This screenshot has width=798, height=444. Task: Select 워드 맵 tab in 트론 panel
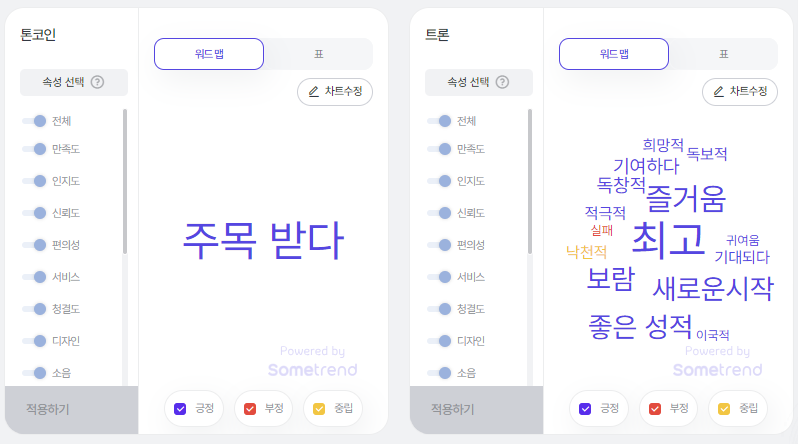coord(614,54)
